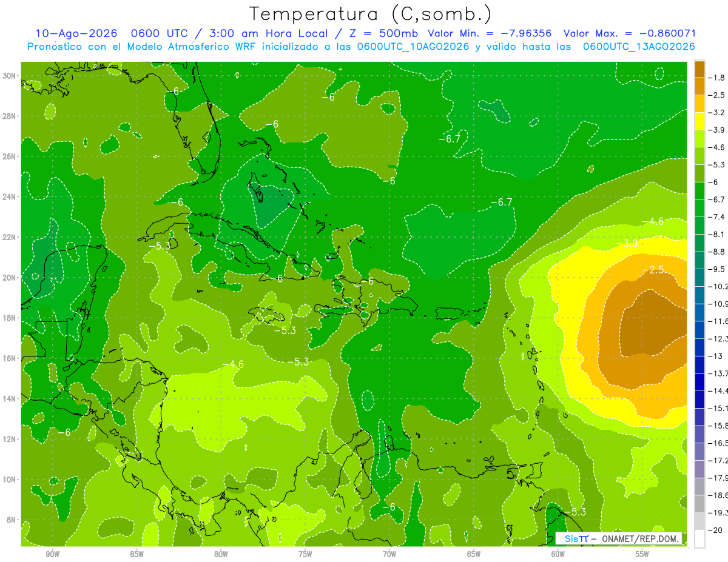The image size is (728, 562).
Task: Click the 85W longitude axis label
Action: click(136, 555)
